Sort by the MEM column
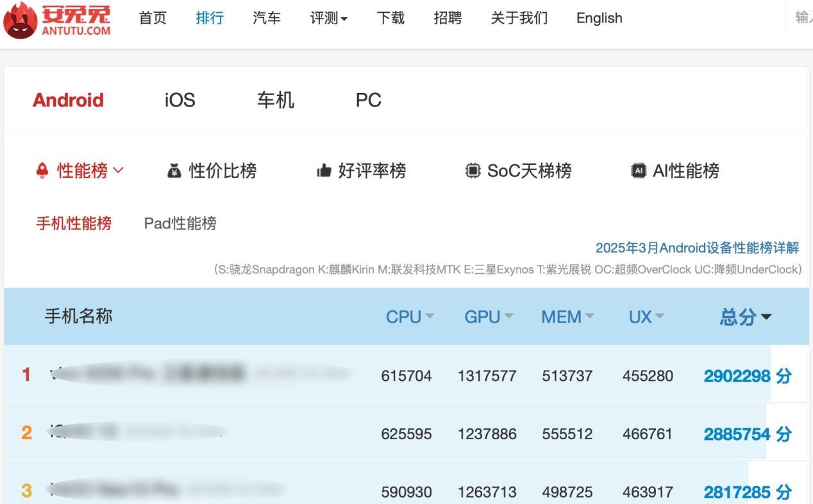Image resolution: width=813 pixels, height=504 pixels. click(568, 317)
